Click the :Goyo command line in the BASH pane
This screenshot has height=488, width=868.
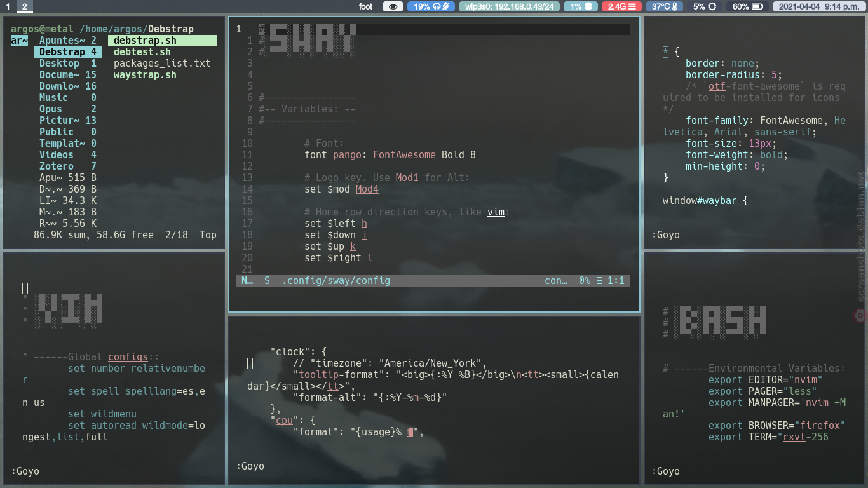(x=666, y=471)
